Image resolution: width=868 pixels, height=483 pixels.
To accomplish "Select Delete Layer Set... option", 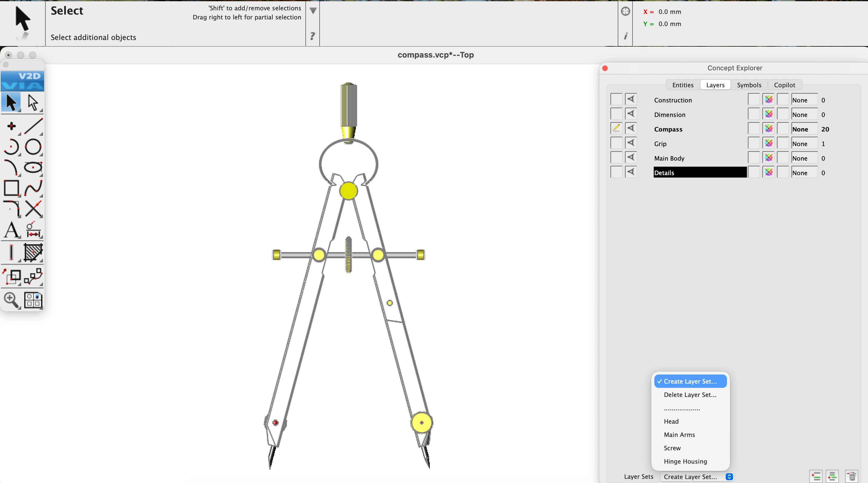I will pos(690,395).
